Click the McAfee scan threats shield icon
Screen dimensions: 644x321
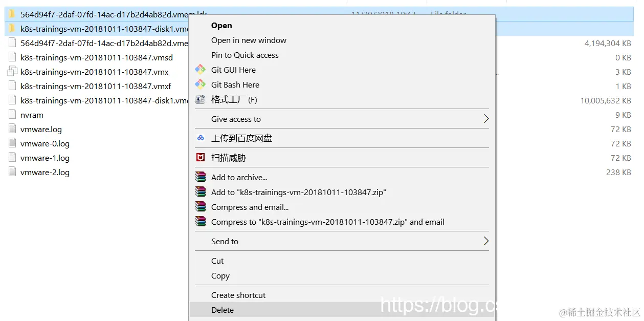pos(201,157)
